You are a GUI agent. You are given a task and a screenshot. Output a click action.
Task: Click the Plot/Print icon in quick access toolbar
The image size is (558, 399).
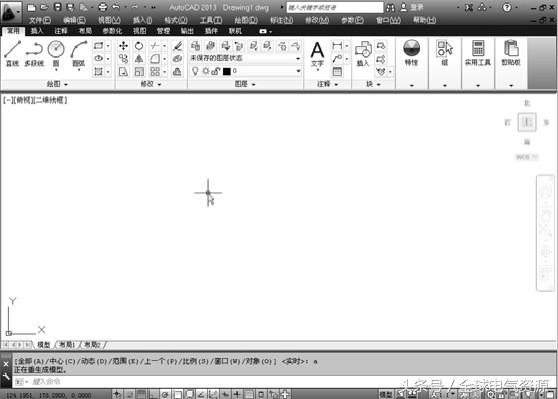coord(102,7)
